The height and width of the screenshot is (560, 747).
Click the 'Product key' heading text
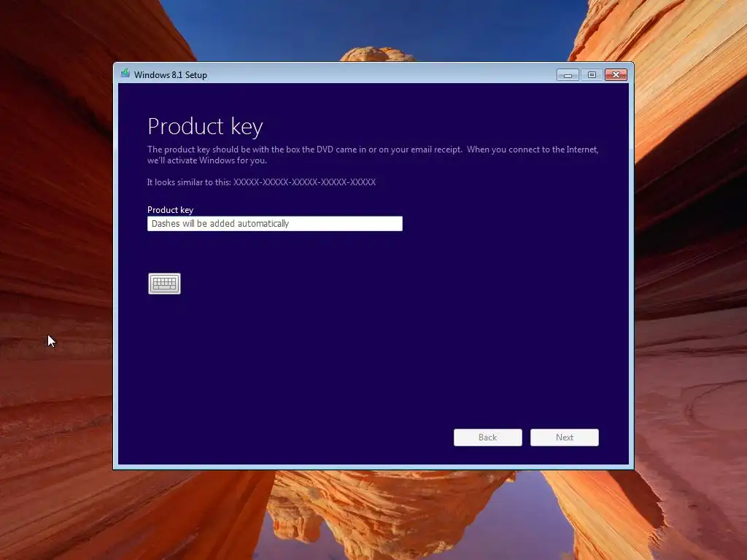pyautogui.click(x=205, y=127)
